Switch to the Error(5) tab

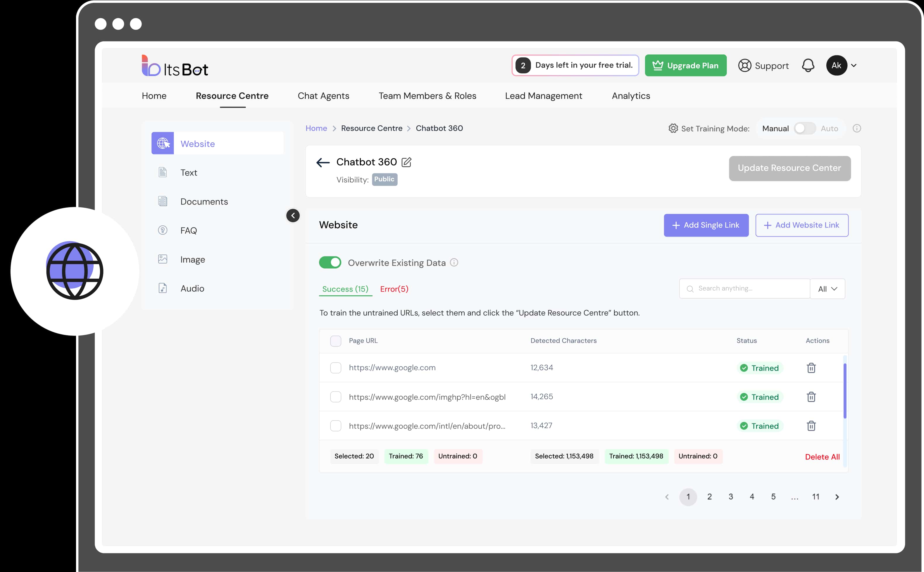394,289
